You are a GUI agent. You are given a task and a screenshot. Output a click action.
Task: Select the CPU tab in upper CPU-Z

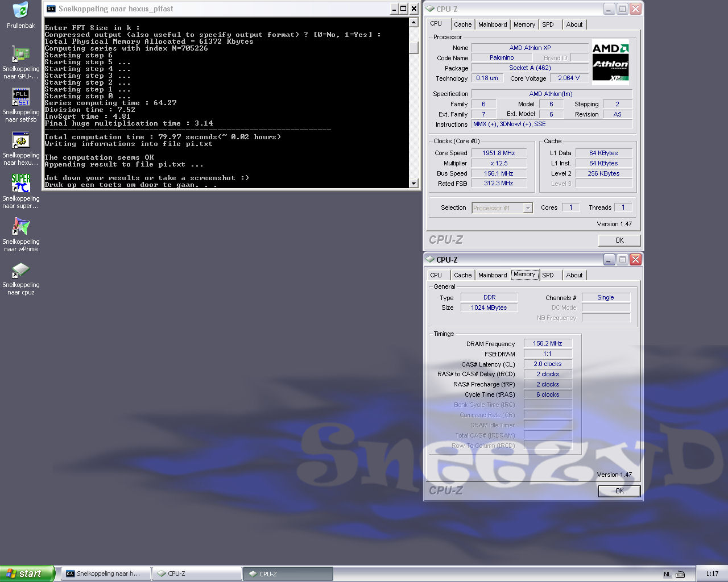click(x=436, y=23)
